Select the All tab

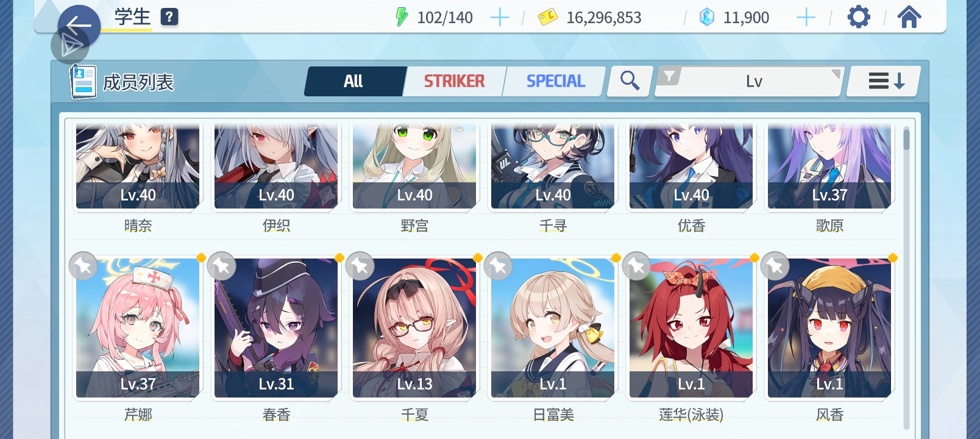point(353,81)
